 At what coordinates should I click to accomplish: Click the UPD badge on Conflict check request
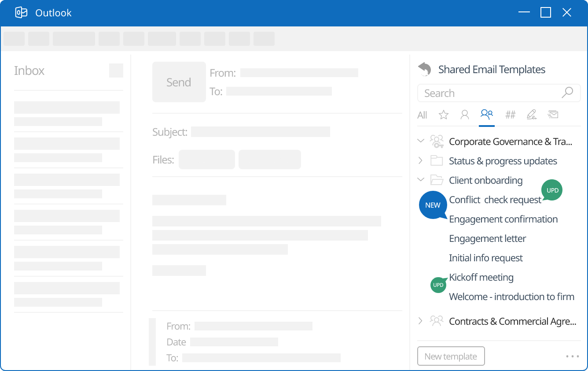click(x=552, y=190)
